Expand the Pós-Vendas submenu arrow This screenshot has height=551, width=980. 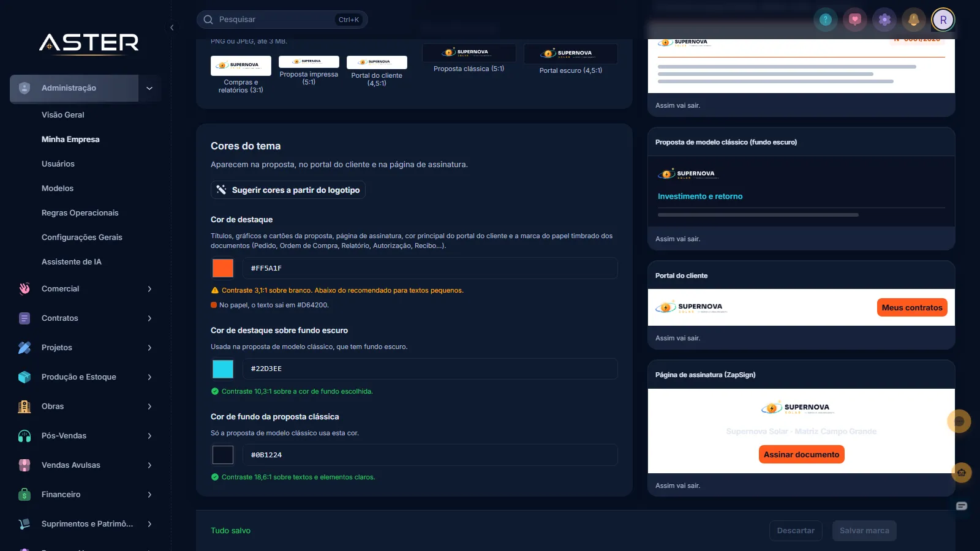[149, 436]
